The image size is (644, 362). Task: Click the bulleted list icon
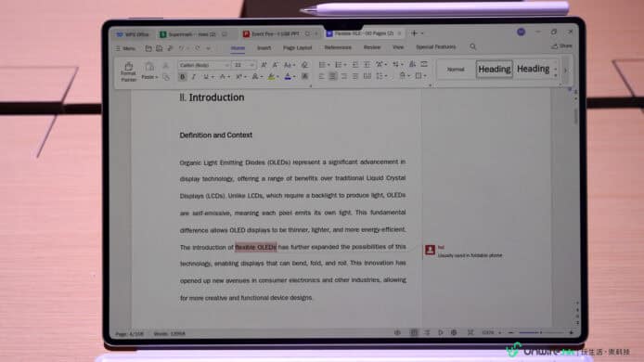(322, 65)
